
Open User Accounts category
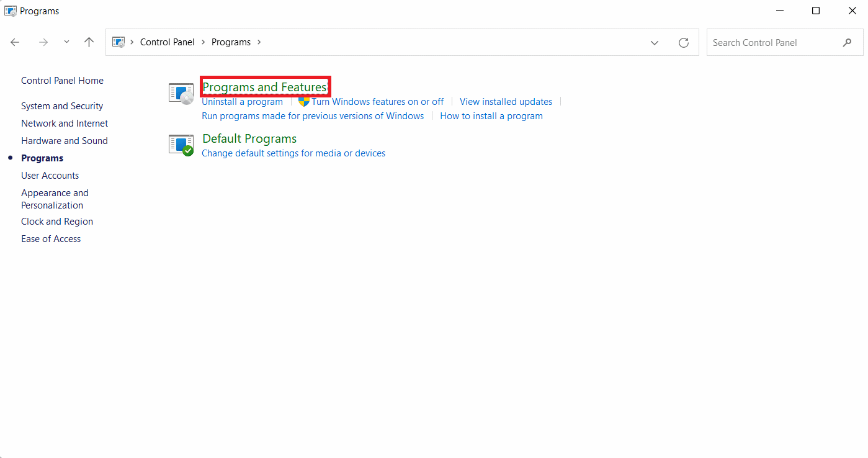tap(50, 176)
